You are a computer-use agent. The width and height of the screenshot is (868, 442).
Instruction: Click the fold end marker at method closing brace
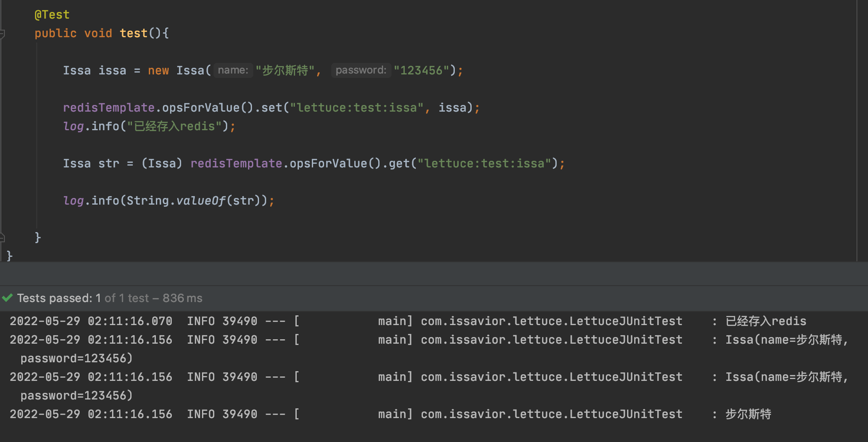coord(2,237)
